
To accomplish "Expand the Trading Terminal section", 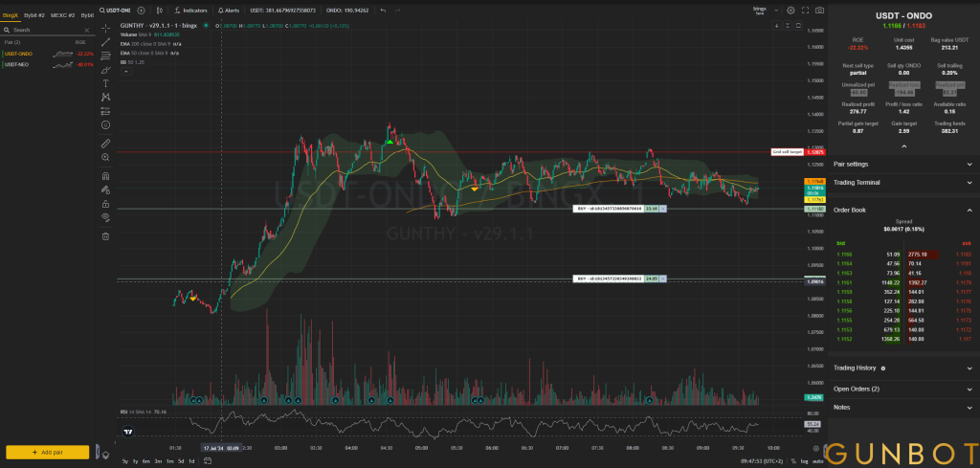I will click(x=903, y=183).
